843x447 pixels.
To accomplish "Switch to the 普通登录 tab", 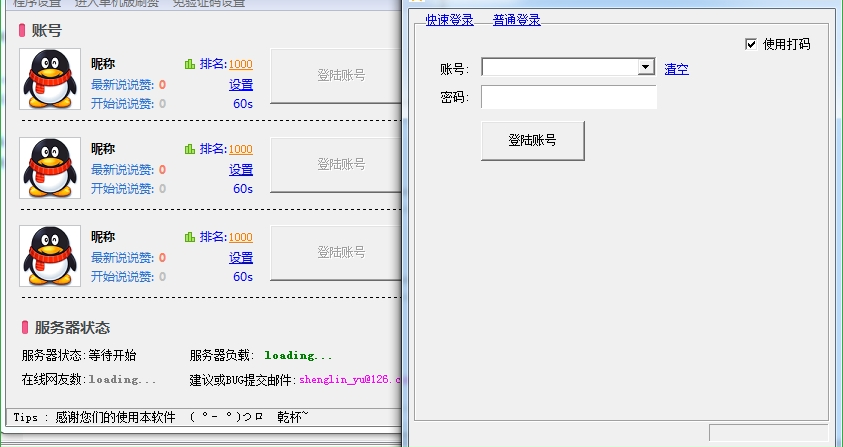I will click(x=516, y=19).
